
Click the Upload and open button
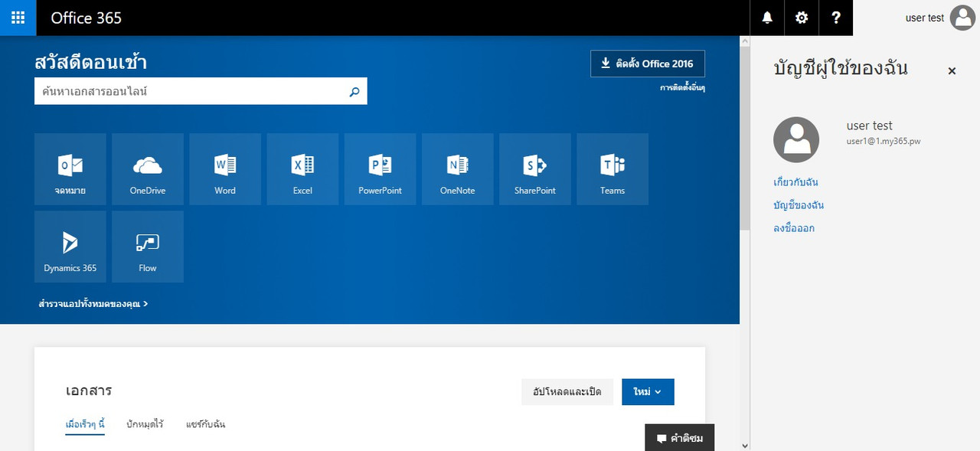[567, 391]
